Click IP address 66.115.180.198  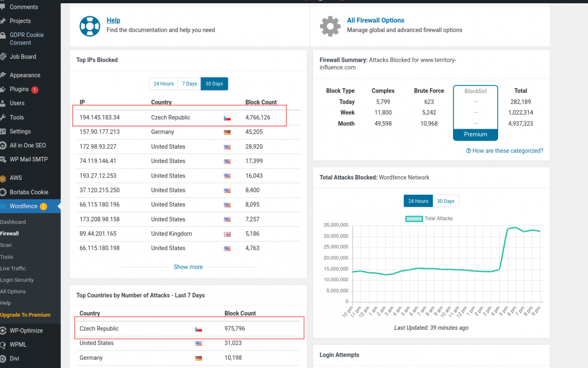[100, 248]
